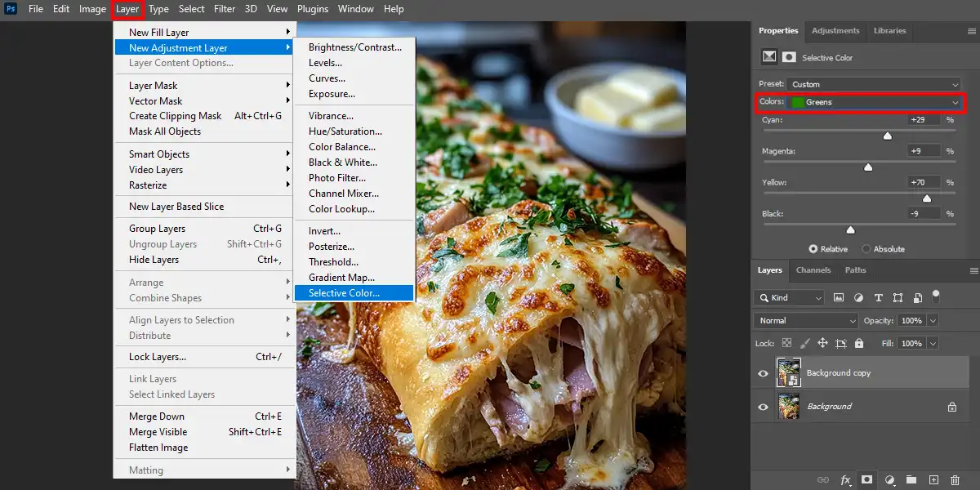Screen dimensions: 980x490
Task: Expand the New Fill Layer submenu
Action: pyautogui.click(x=204, y=33)
